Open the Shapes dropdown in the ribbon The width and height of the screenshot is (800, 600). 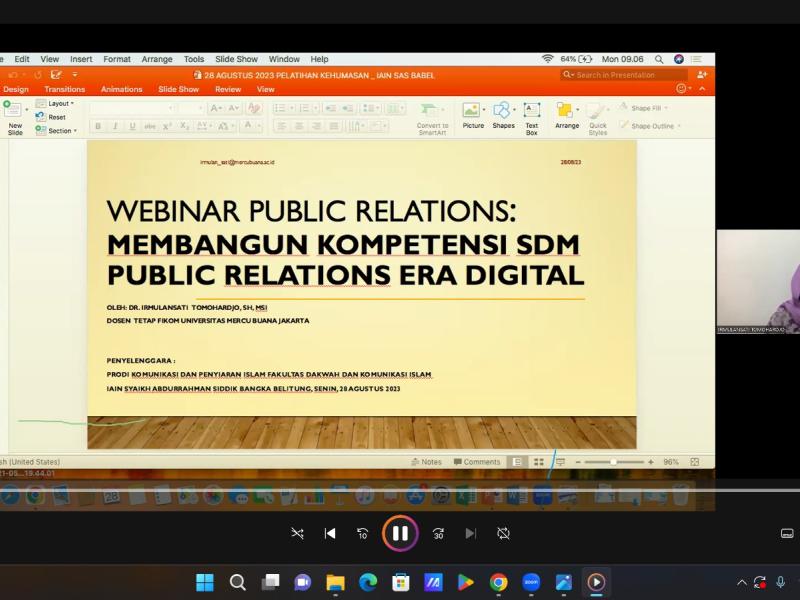503,116
